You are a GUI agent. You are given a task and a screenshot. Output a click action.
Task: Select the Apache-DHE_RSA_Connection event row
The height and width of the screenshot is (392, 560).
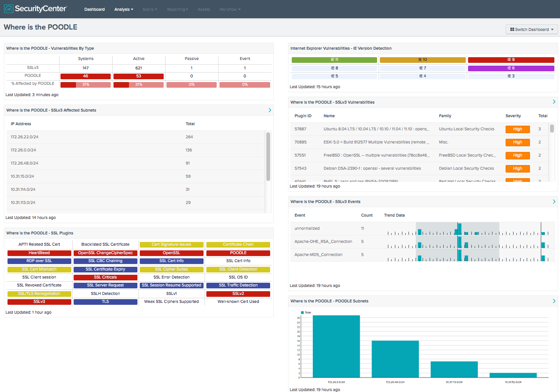point(423,241)
